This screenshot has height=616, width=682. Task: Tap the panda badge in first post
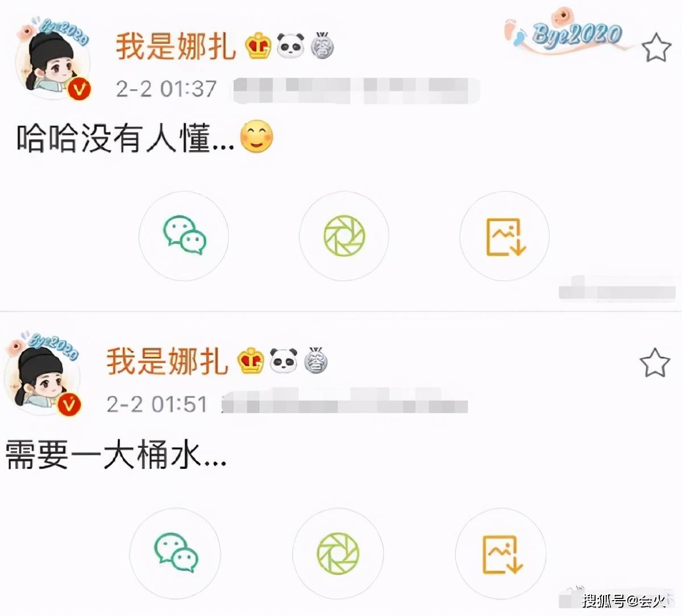(x=291, y=45)
